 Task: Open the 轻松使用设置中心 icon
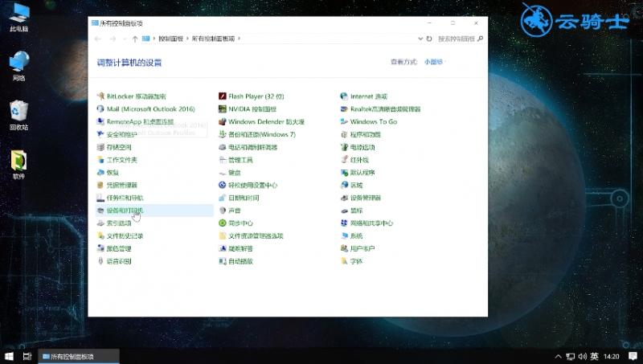[x=223, y=186]
